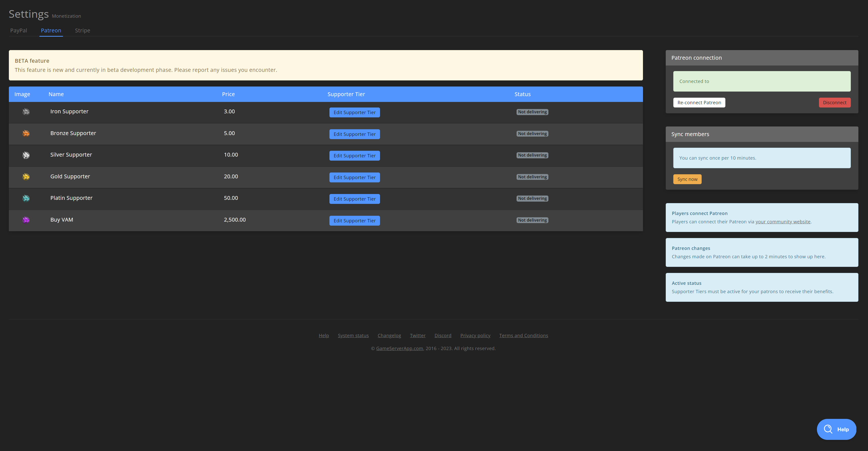Image resolution: width=868 pixels, height=451 pixels.
Task: Click the Iron Supporter tier icon
Action: [26, 112]
